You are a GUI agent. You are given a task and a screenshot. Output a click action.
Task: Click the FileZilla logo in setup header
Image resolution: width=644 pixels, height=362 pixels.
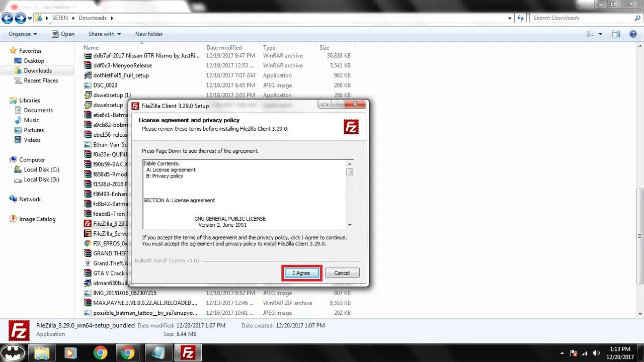[x=351, y=127]
